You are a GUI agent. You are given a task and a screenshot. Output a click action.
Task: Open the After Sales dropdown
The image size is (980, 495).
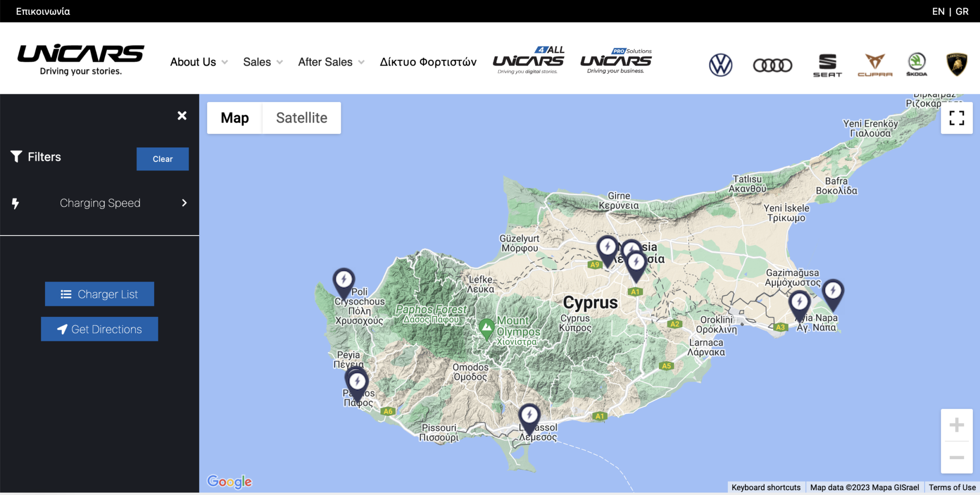(331, 62)
